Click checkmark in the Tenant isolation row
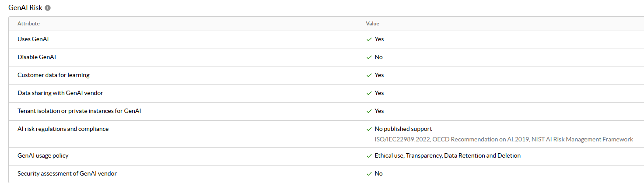This screenshot has height=183, width=644. [369, 111]
